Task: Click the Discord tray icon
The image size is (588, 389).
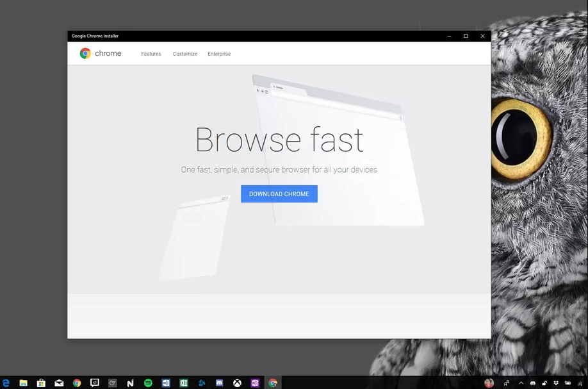Action: pos(532,383)
